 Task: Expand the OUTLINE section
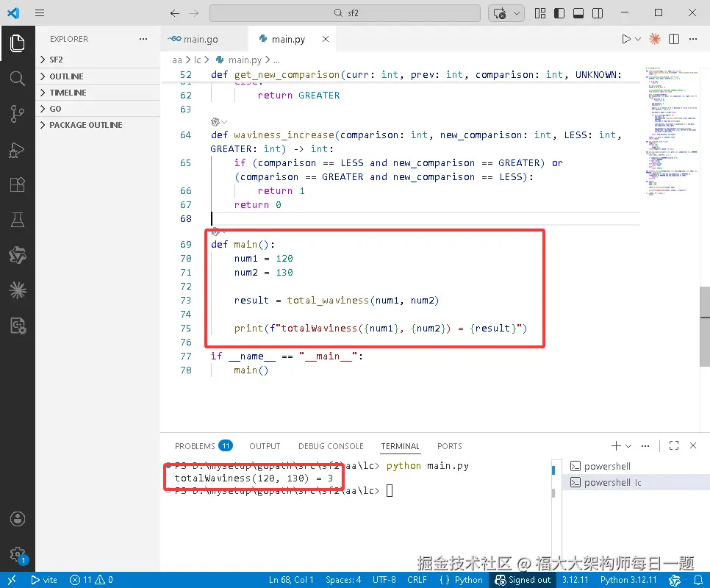98,76
